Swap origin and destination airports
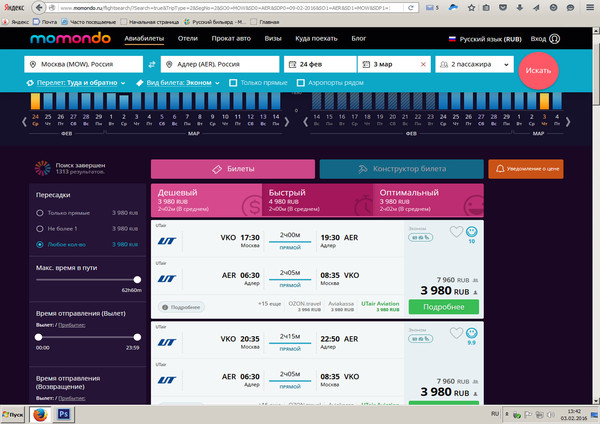This screenshot has height=424, width=600. [152, 65]
